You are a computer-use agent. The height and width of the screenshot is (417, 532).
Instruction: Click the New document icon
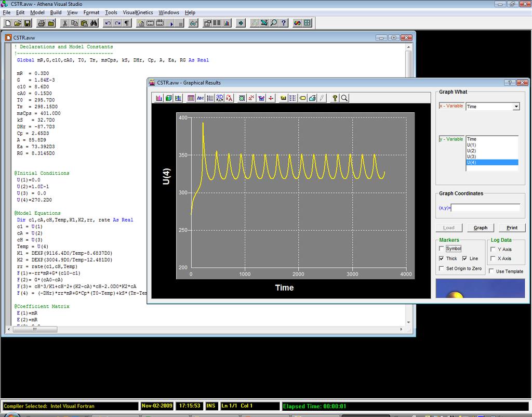8,23
